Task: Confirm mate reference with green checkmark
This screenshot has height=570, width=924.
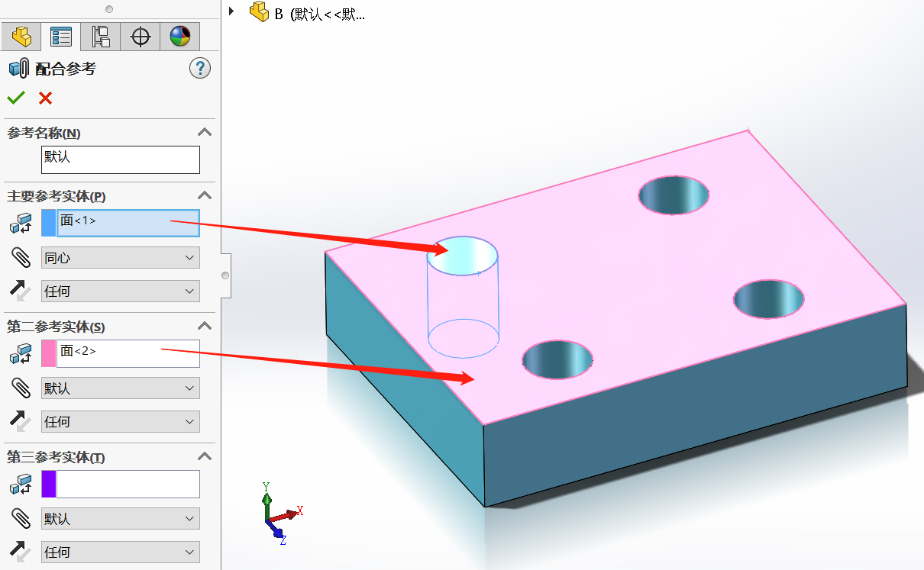Action: pos(16,98)
